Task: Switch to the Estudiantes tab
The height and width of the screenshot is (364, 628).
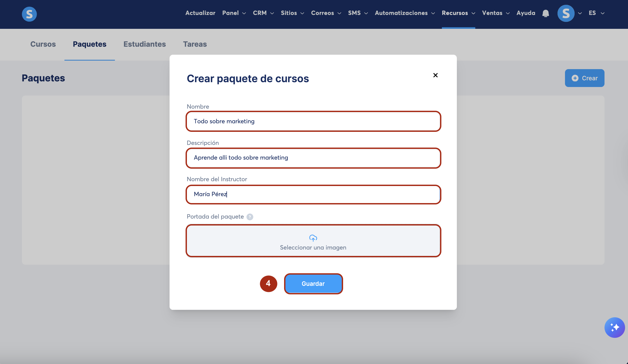Action: click(144, 44)
